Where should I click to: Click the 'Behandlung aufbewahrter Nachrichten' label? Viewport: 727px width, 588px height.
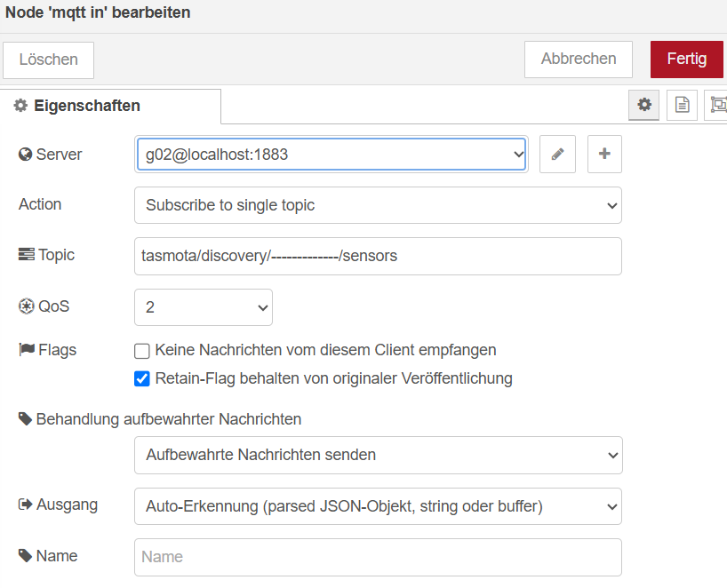(169, 419)
